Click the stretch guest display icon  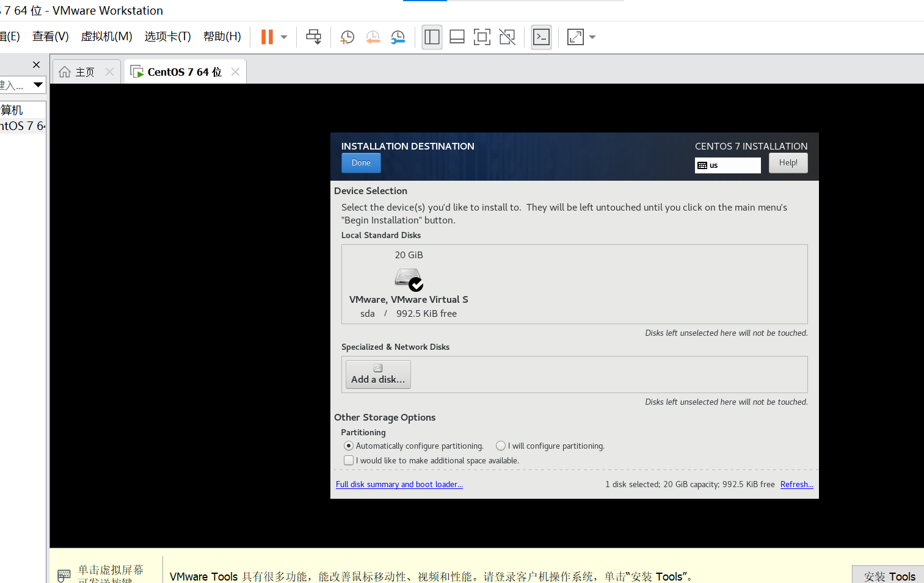(575, 37)
